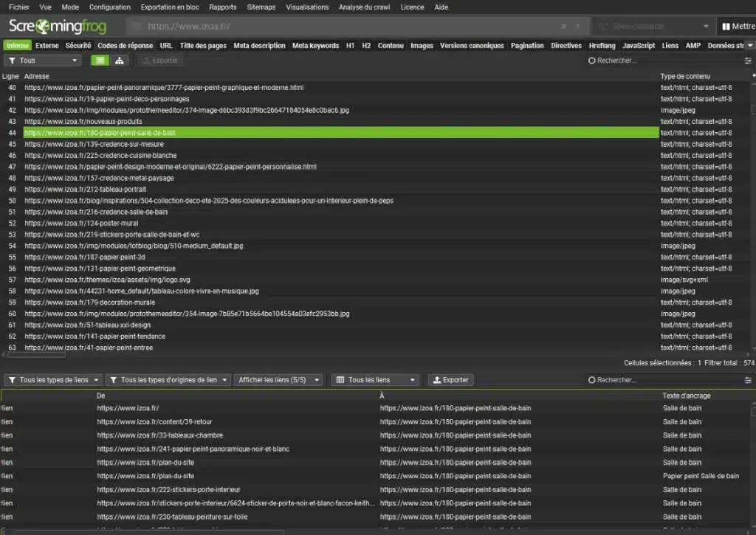The width and height of the screenshot is (756, 535).
Task: Open the Tous filter dropdown
Action: tap(43, 61)
